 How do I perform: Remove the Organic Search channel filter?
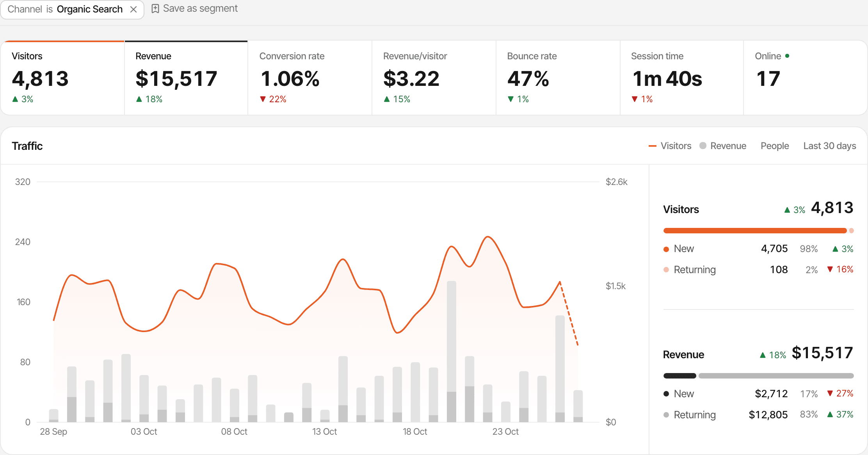[x=133, y=9]
